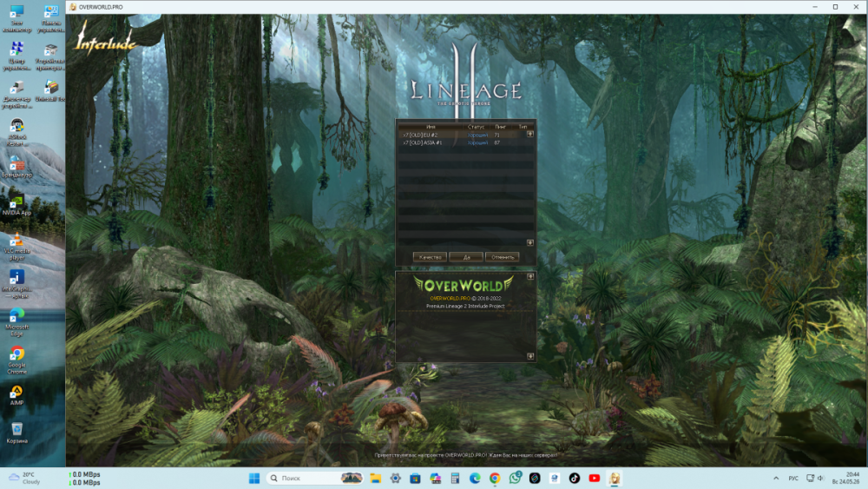Select Google Chrome desktop icon
Viewport: 868px width, 489px height.
click(16, 360)
